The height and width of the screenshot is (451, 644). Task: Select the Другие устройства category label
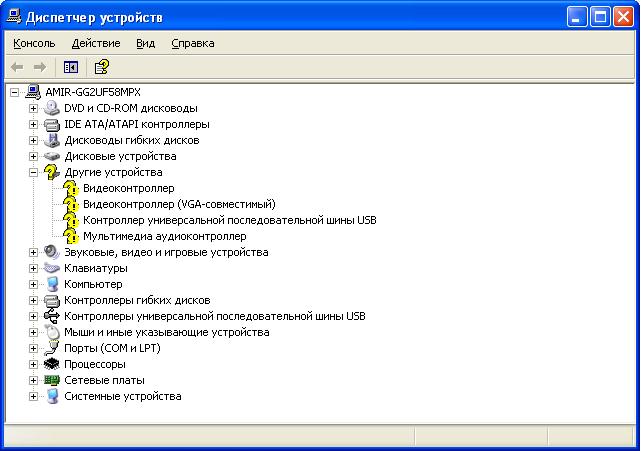pos(113,172)
